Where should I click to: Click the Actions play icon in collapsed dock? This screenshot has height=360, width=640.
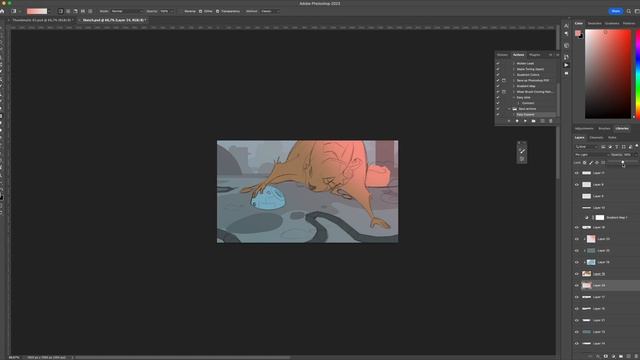566,65
